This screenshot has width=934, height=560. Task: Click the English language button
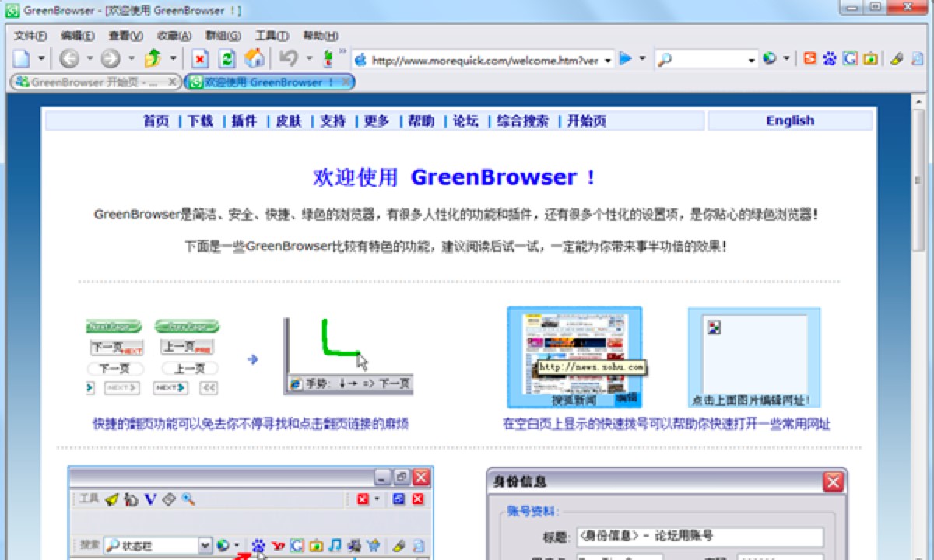coord(790,120)
